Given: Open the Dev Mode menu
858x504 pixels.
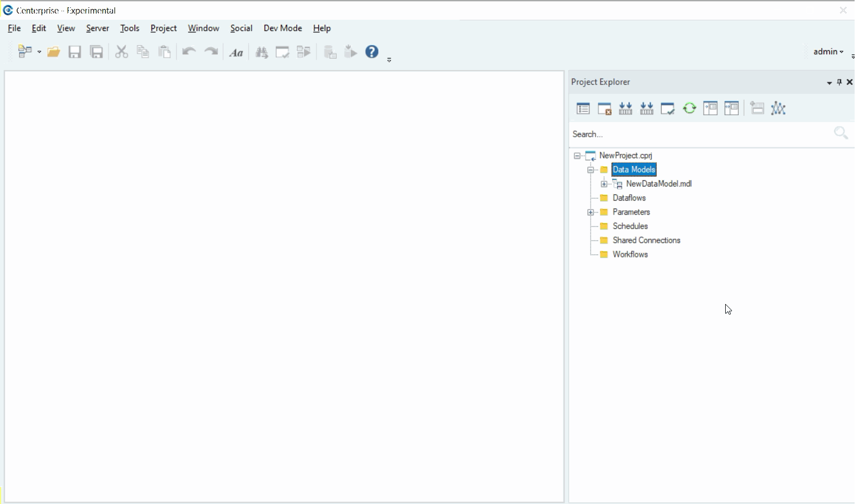Looking at the screenshot, I should (x=283, y=28).
